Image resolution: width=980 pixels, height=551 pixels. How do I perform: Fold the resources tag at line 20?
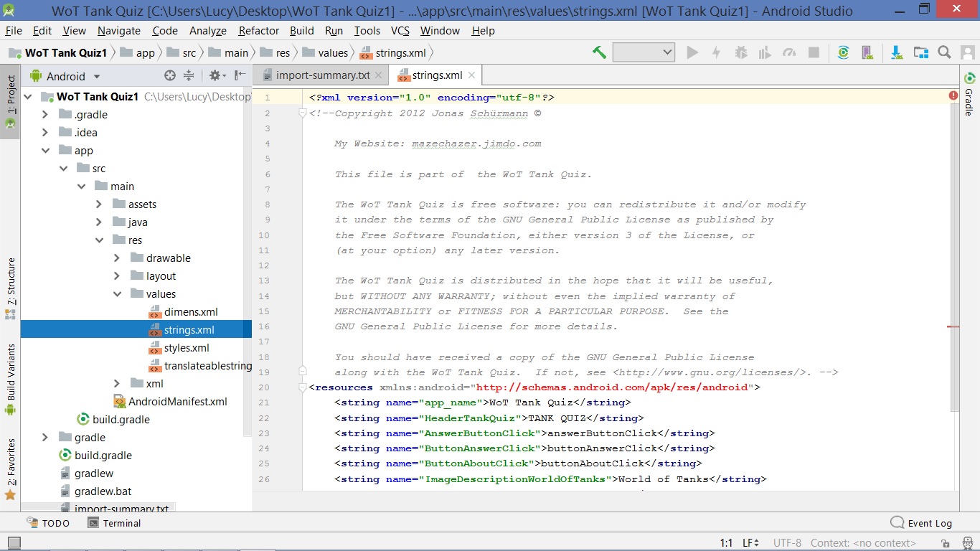coord(303,387)
